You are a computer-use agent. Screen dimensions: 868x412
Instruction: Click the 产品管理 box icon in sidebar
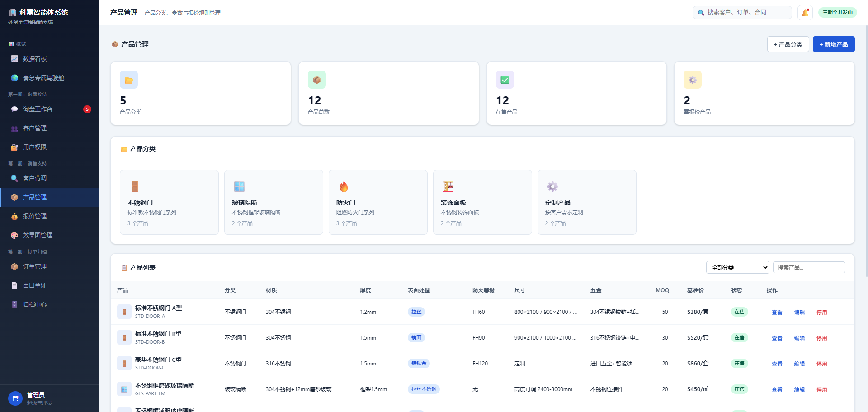pos(14,197)
